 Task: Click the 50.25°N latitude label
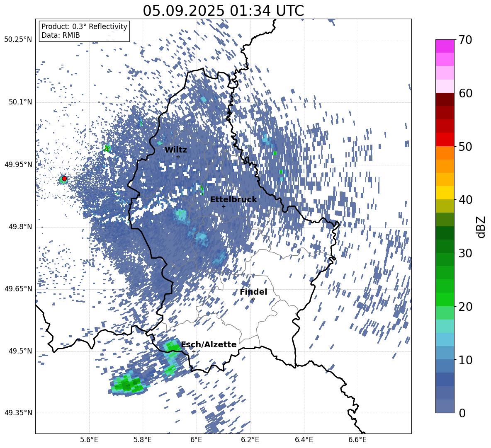18,40
